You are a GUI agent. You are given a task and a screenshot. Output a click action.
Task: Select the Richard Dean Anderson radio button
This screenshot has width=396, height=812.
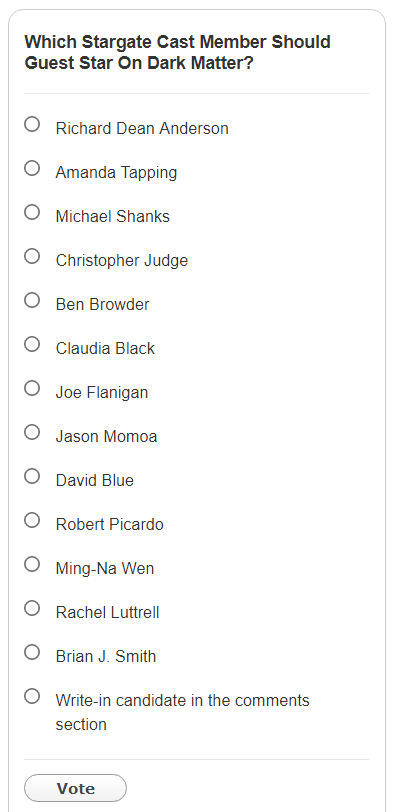click(32, 124)
